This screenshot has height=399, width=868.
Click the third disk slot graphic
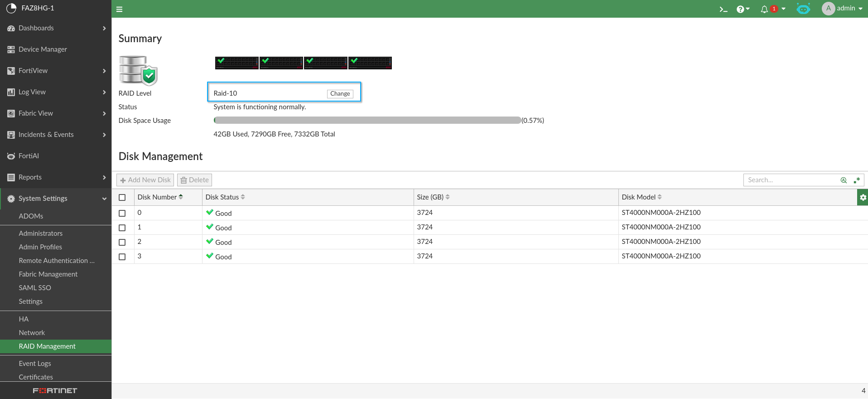pyautogui.click(x=326, y=63)
